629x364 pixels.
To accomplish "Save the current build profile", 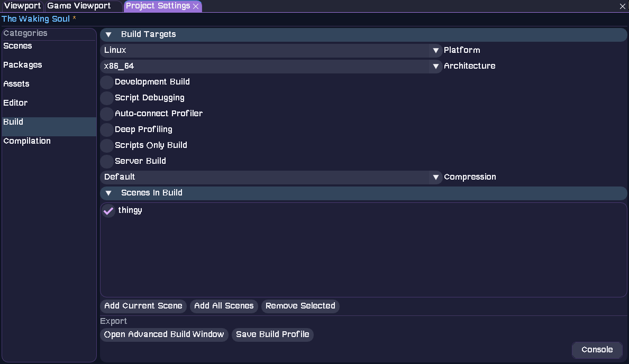I will pos(272,334).
